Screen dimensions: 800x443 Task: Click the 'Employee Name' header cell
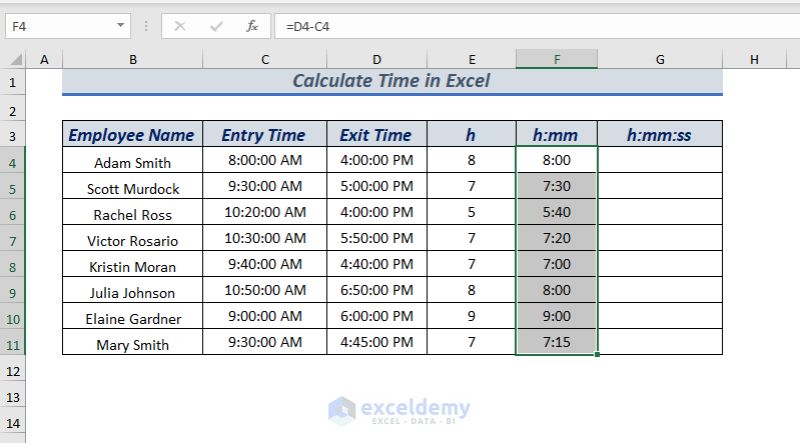133,134
